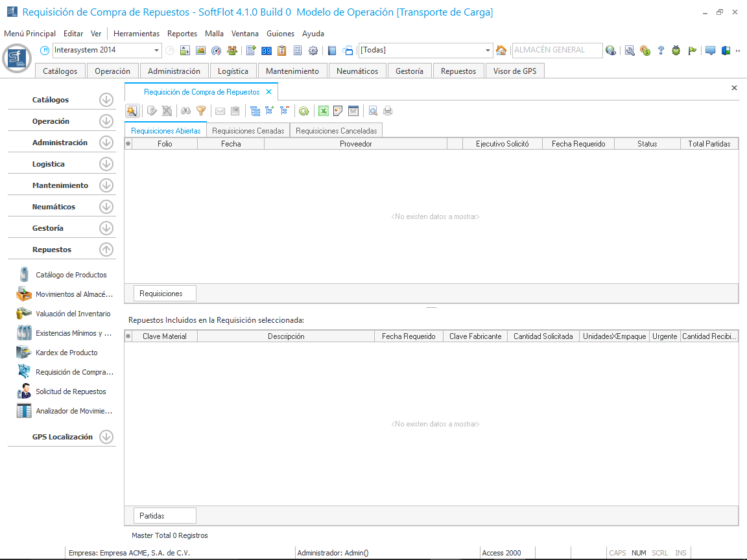Screen dimensions: 747x560
Task: Open Solicitud de Repuestos from the sidebar
Action: pos(71,391)
